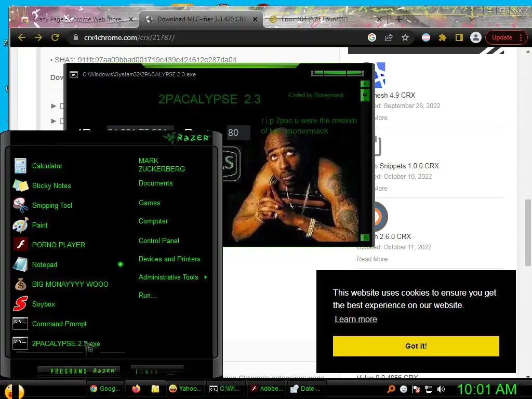This screenshot has height=399, width=532.
Task: Toggle the Chrome side panel icon
Action: tap(459, 37)
